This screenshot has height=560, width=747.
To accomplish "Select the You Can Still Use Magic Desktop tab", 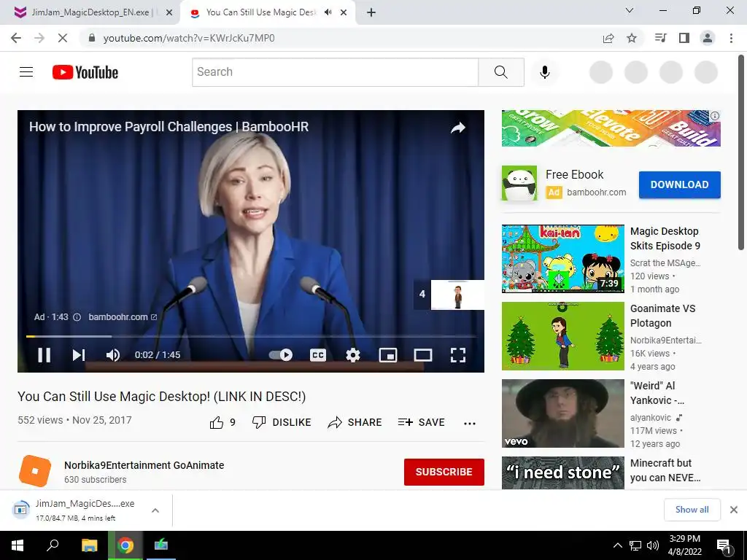I will click(260, 12).
